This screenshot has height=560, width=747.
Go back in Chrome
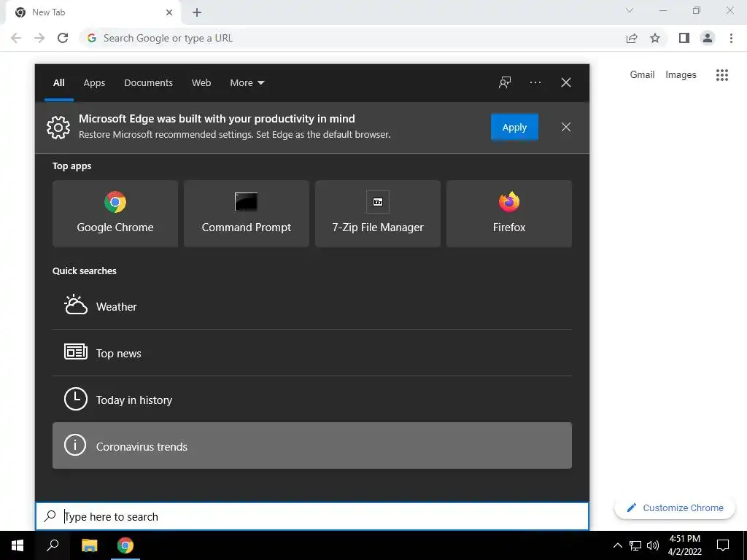coord(16,38)
